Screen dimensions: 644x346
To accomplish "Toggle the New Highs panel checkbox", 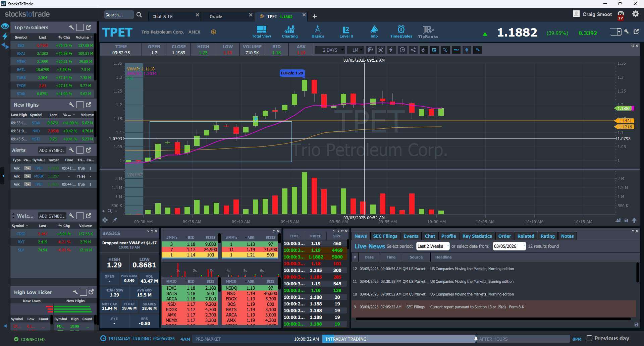I will point(80,105).
